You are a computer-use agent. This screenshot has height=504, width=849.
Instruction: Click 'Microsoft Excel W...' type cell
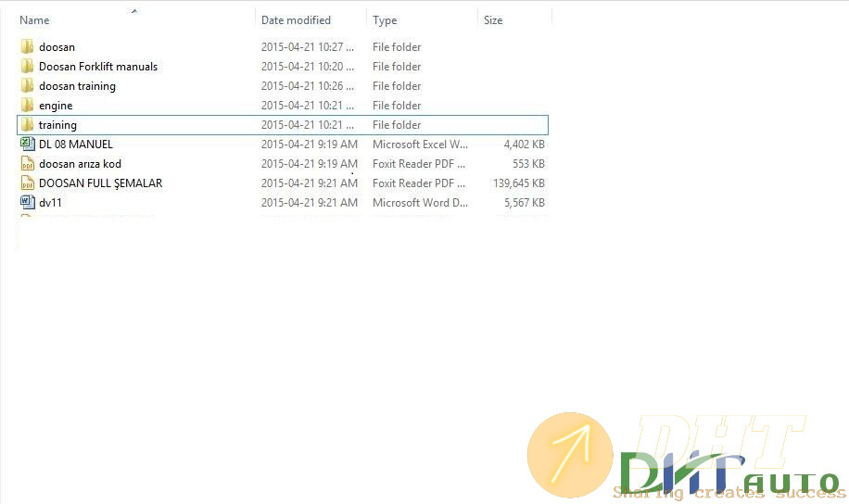point(420,145)
